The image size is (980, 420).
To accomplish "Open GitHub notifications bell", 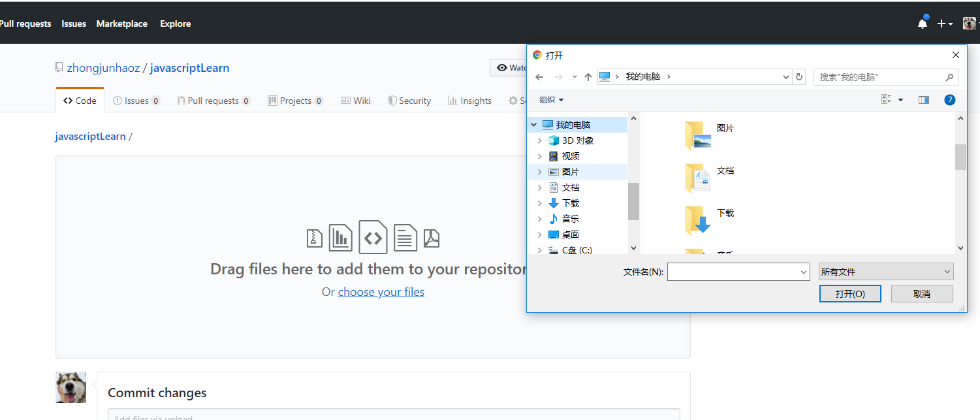I will (x=923, y=24).
